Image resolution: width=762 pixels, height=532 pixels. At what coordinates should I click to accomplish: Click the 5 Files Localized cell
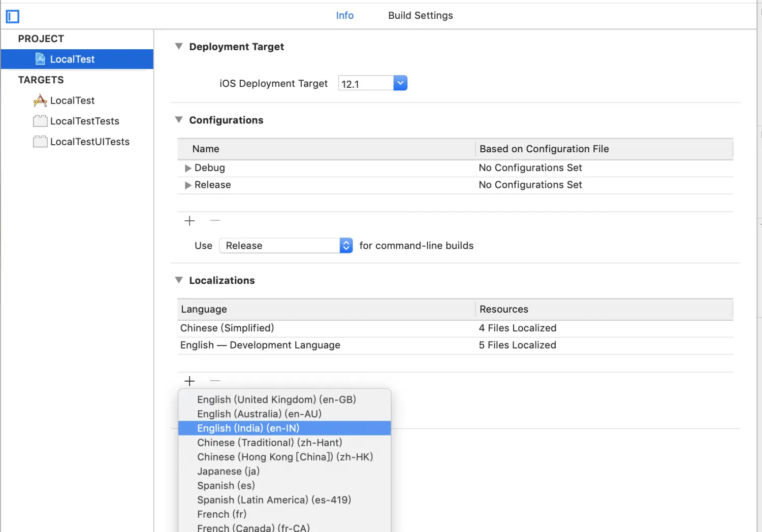[x=518, y=345]
